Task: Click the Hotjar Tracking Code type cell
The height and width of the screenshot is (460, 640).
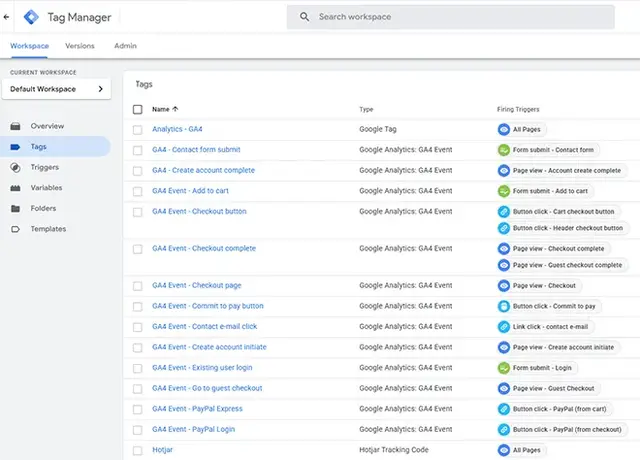Action: click(394, 450)
